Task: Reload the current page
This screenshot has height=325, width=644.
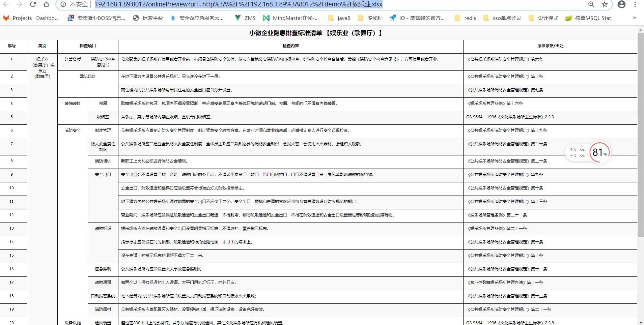Action: pyautogui.click(x=33, y=4)
